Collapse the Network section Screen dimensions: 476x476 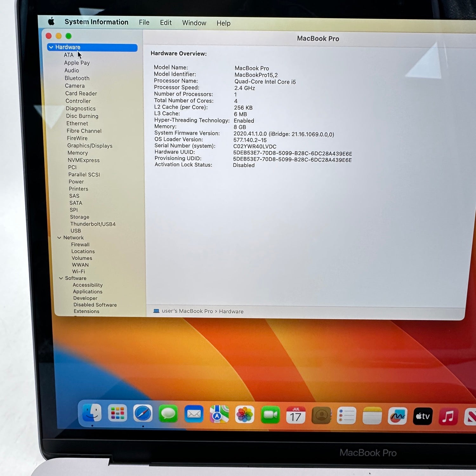[x=59, y=237]
